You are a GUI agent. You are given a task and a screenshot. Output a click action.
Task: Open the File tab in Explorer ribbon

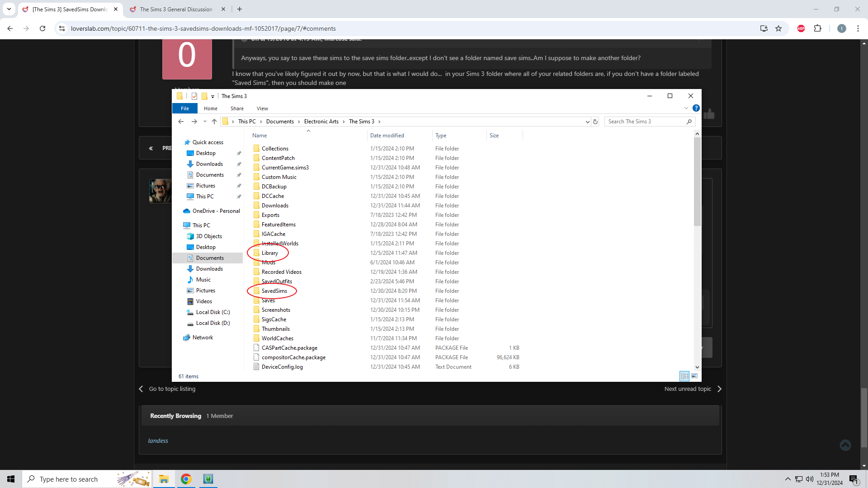click(x=185, y=108)
